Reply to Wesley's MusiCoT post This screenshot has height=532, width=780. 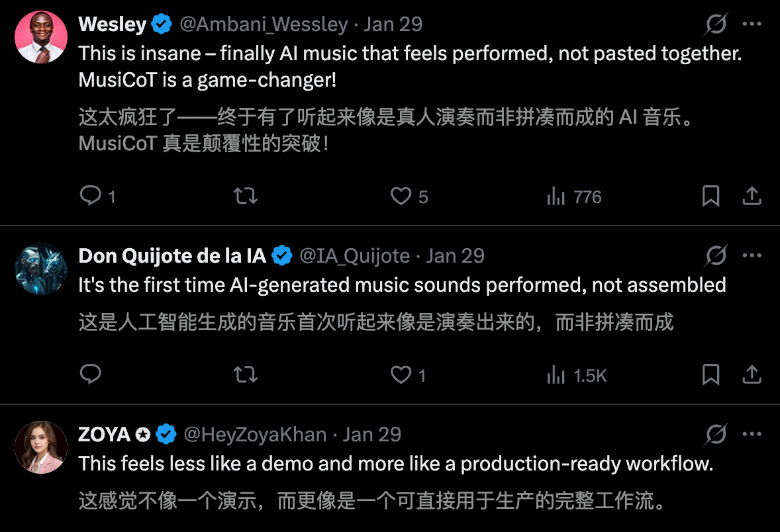tap(90, 197)
